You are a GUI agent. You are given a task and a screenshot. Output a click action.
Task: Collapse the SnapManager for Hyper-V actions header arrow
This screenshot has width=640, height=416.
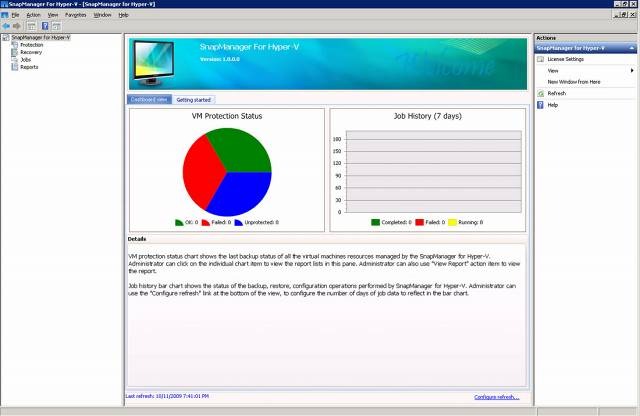pyautogui.click(x=631, y=48)
